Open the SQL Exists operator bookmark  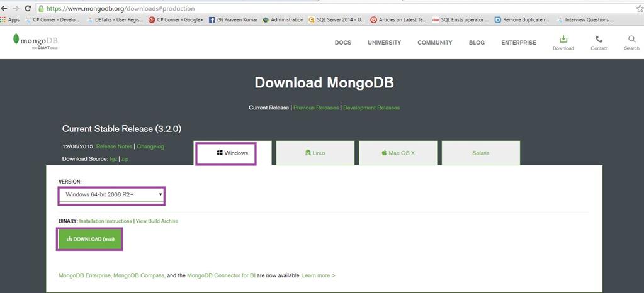[x=460, y=19]
